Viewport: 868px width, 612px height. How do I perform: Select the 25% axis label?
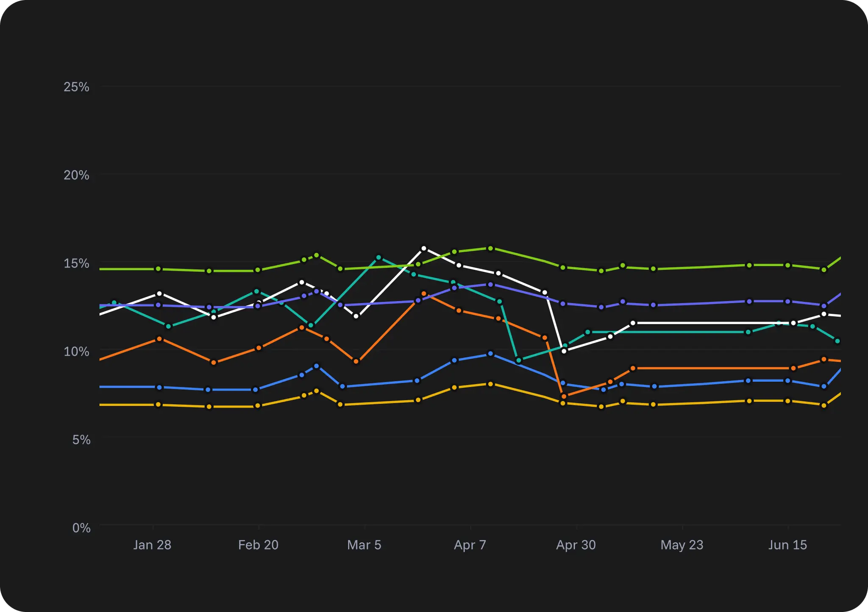pyautogui.click(x=79, y=86)
